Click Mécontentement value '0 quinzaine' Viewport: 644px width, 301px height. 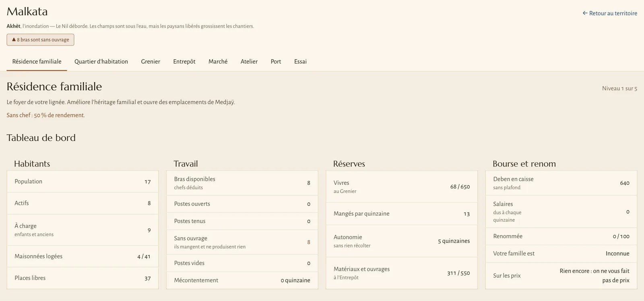[295, 280]
